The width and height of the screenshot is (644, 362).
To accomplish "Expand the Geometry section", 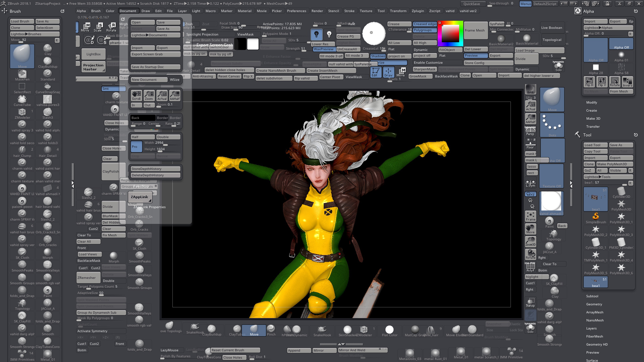I will click(594, 304).
